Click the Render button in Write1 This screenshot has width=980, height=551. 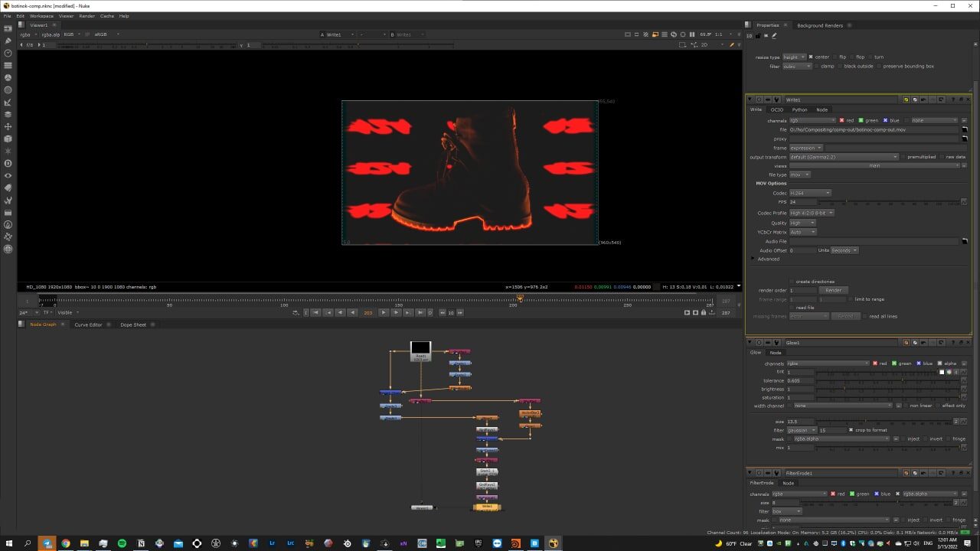(833, 290)
